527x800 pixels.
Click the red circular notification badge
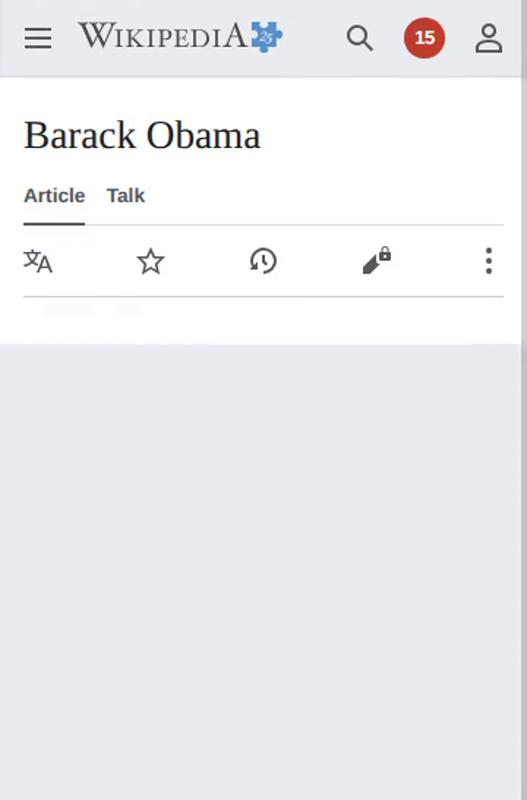(424, 38)
